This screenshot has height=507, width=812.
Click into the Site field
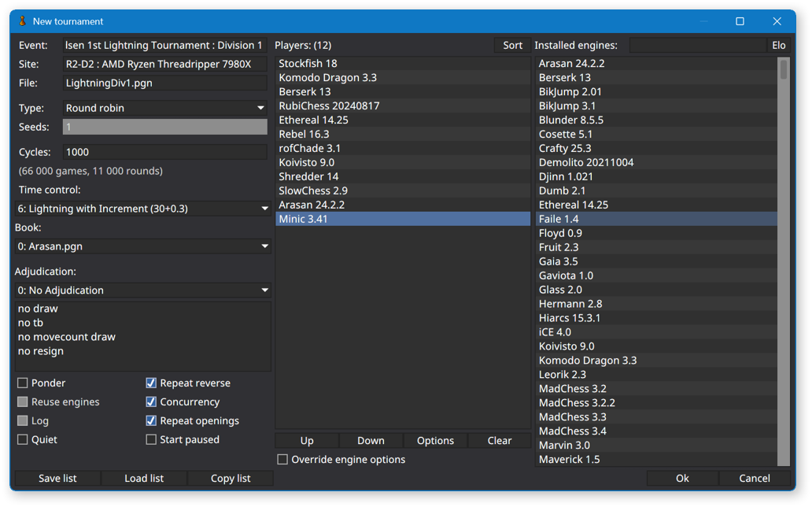[x=164, y=65]
